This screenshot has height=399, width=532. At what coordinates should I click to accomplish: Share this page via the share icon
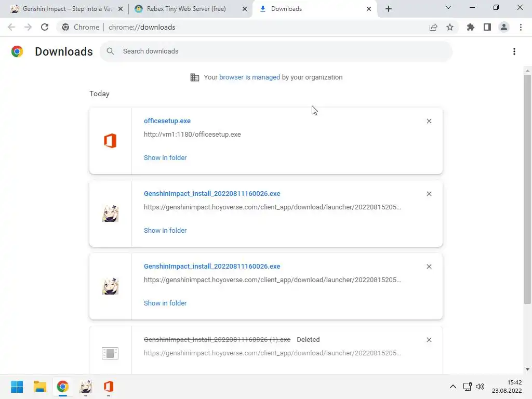(x=433, y=27)
